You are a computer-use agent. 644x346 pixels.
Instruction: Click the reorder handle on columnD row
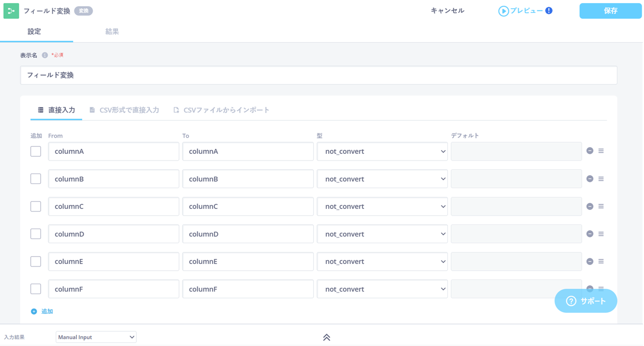click(601, 234)
